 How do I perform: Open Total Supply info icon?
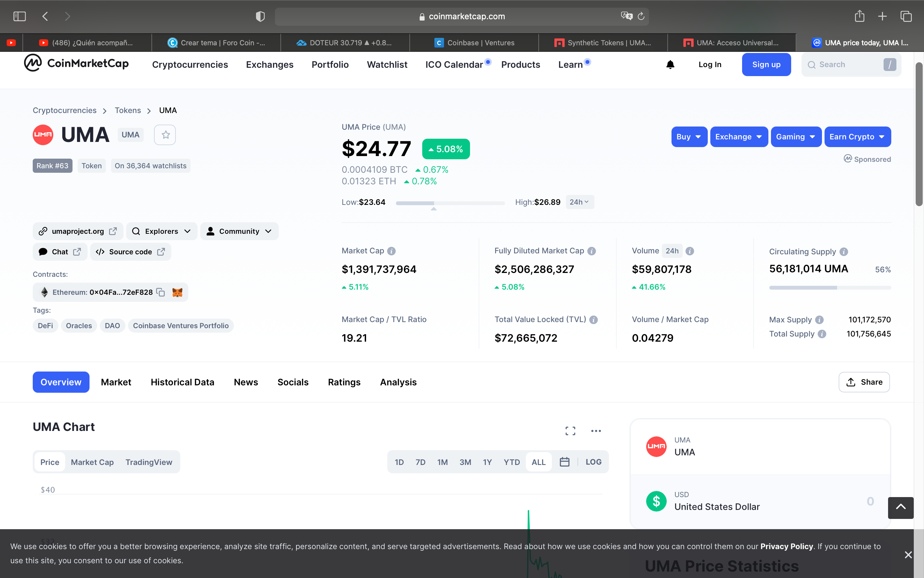coord(822,334)
